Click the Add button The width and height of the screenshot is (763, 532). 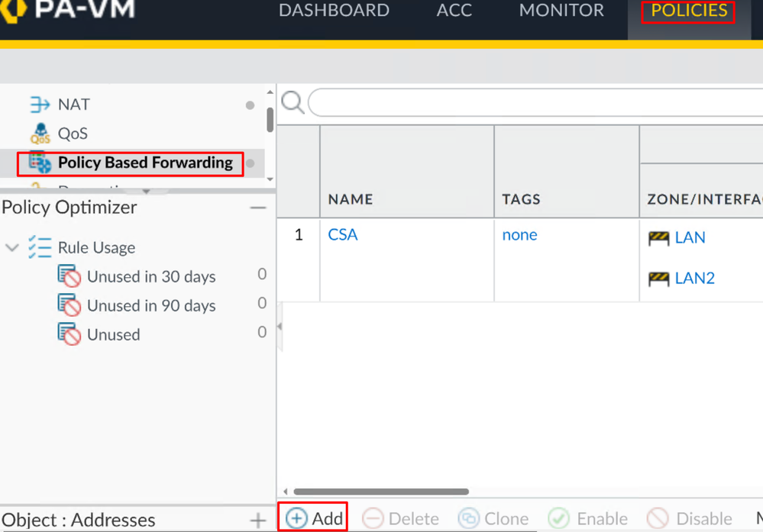coord(314,518)
